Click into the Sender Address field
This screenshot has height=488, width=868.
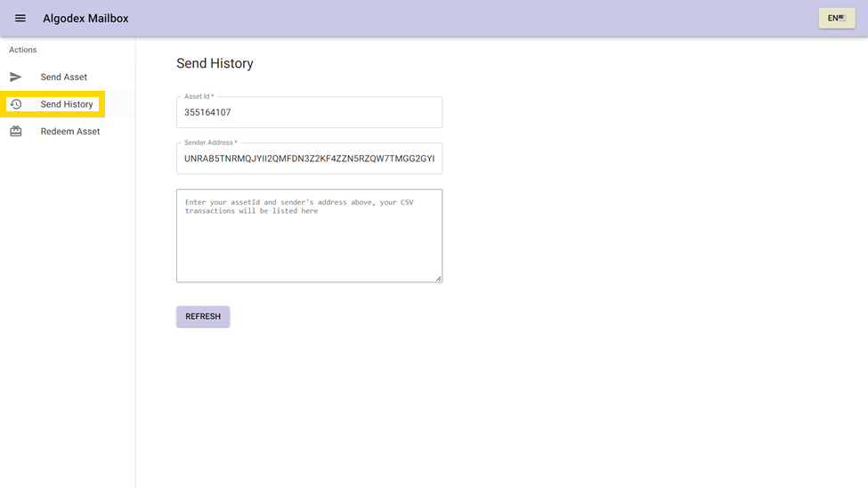[309, 159]
